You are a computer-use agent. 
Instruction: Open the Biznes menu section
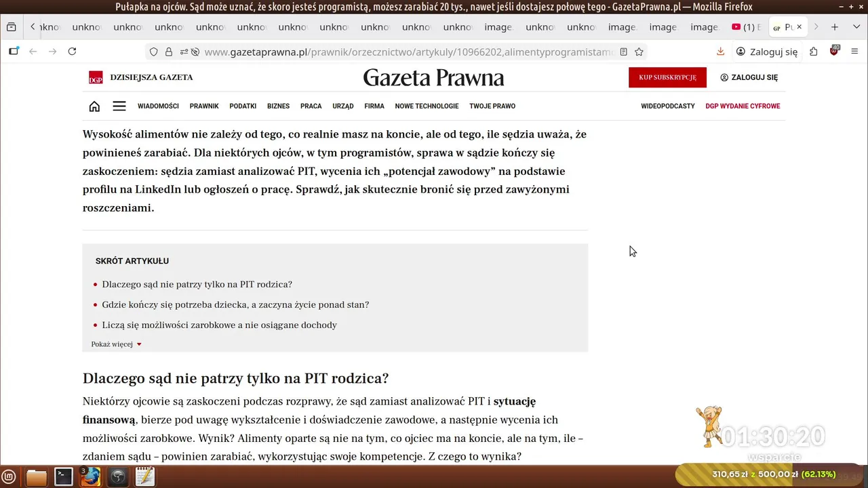[278, 106]
